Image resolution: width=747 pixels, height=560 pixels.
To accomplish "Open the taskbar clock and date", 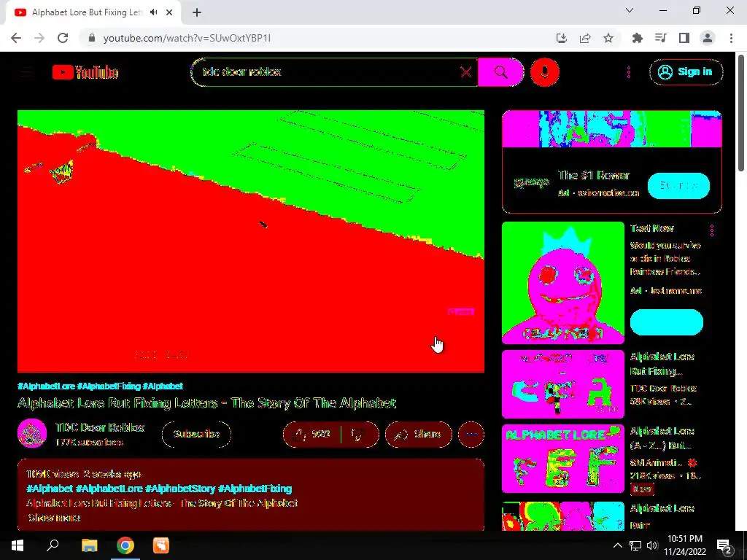I will pyautogui.click(x=684, y=545).
